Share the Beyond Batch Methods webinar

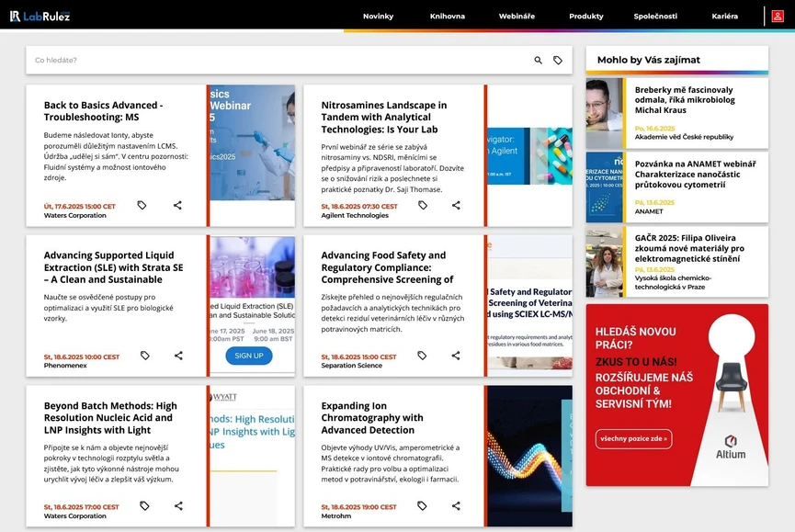(177, 505)
